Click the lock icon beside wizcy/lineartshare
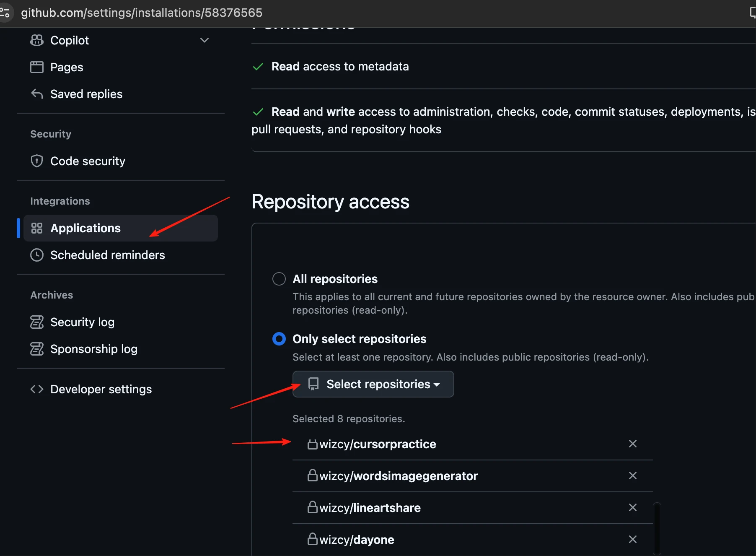The image size is (756, 556). point(313,507)
